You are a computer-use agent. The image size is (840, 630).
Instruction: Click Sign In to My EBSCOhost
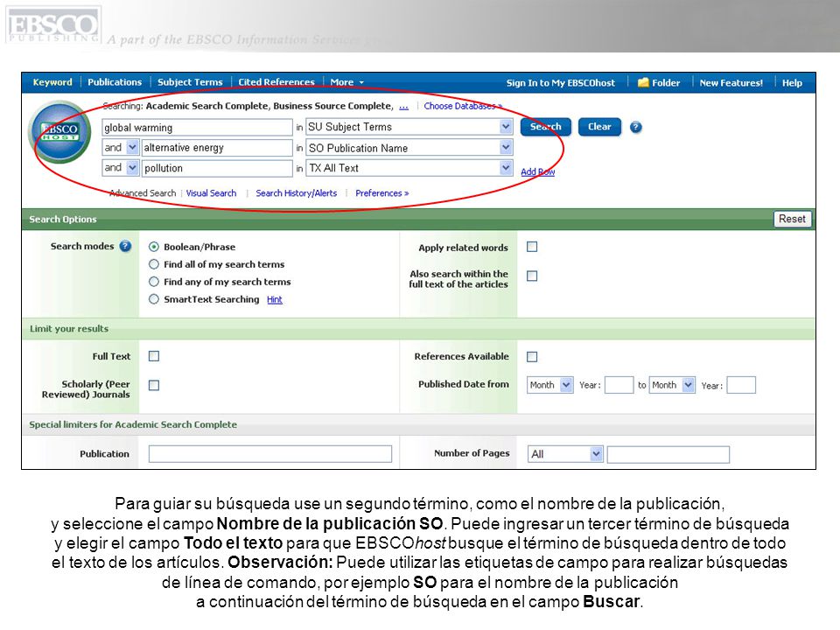coord(561,82)
